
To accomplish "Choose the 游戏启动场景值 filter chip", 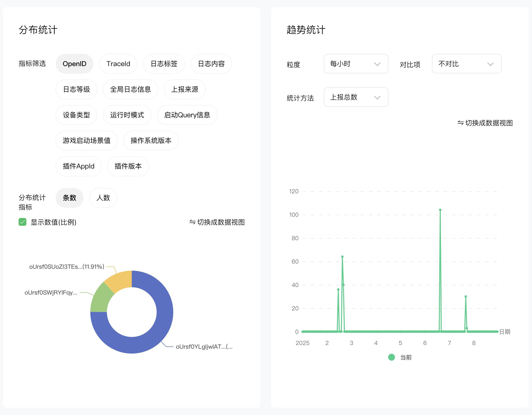I will 87,141.
